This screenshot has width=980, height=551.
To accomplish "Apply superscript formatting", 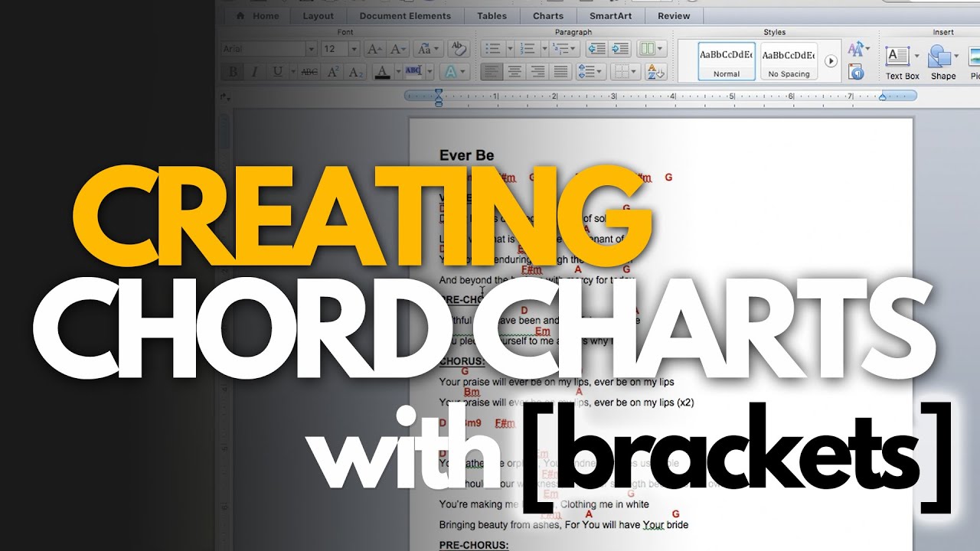I will coord(333,72).
